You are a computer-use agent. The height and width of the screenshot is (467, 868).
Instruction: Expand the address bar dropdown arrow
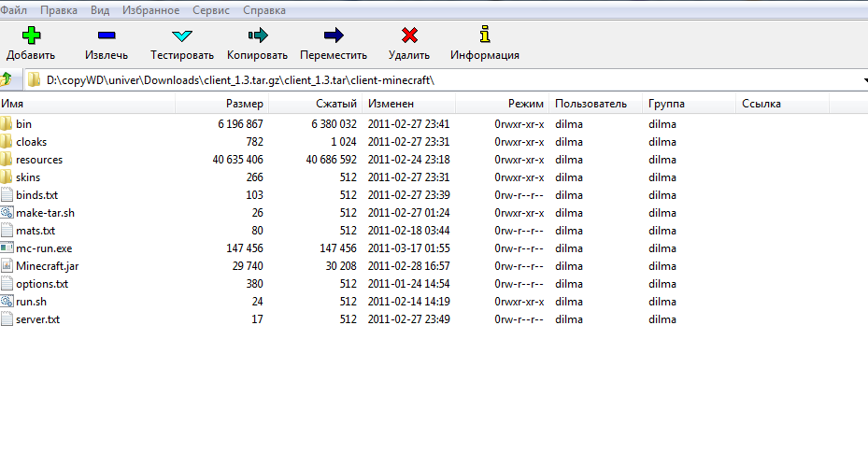click(865, 80)
